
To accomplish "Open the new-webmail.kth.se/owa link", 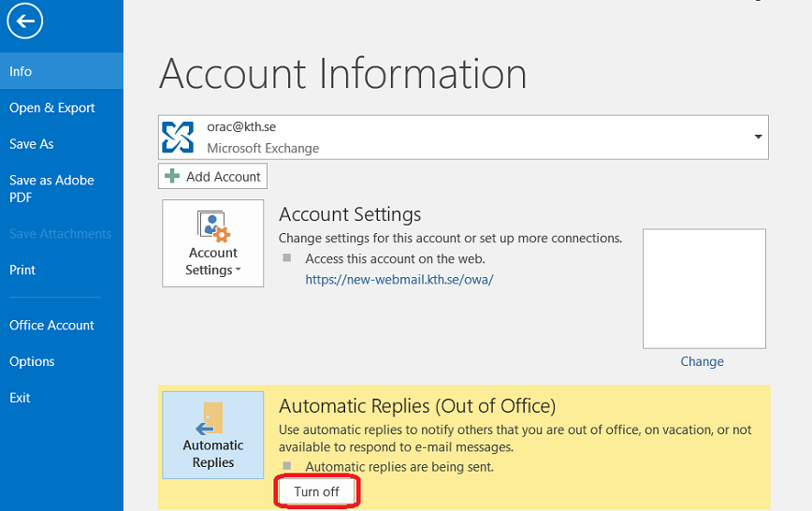I will (399, 279).
